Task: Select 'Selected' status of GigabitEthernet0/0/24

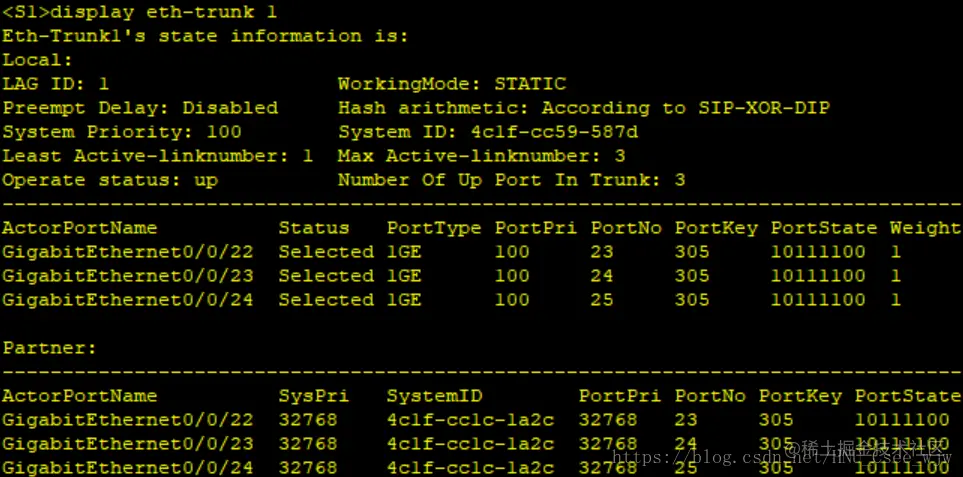Action: point(326,300)
